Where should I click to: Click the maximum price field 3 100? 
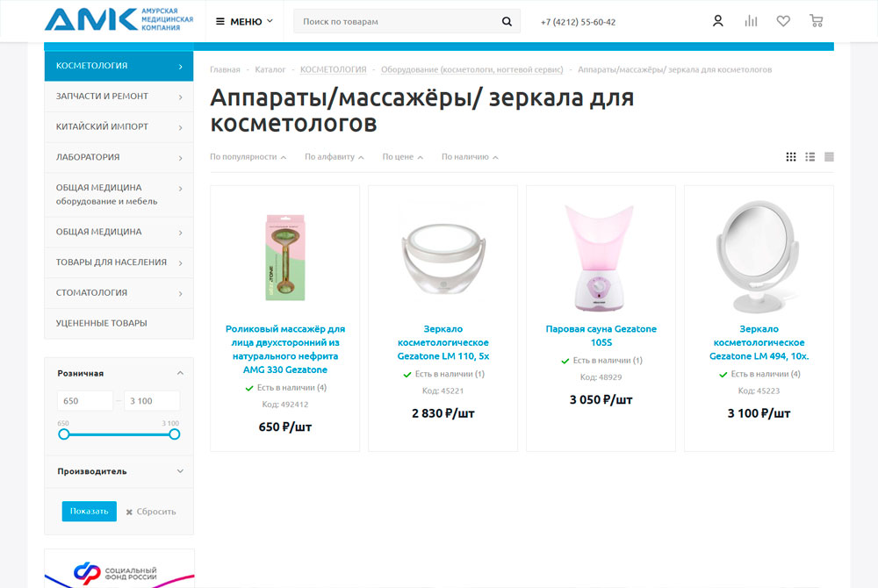tap(152, 401)
